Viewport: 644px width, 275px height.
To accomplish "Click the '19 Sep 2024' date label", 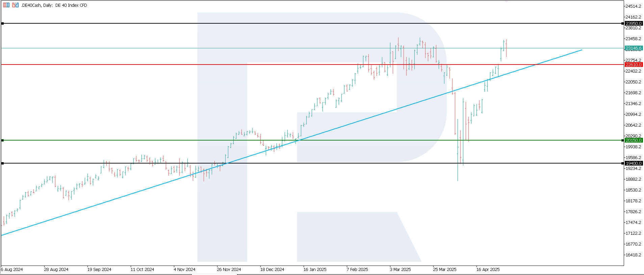I will tap(99, 270).
